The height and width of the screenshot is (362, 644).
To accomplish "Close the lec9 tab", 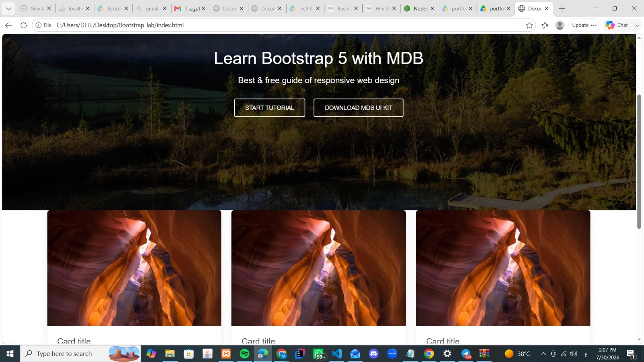I will pyautogui.click(x=318, y=8).
